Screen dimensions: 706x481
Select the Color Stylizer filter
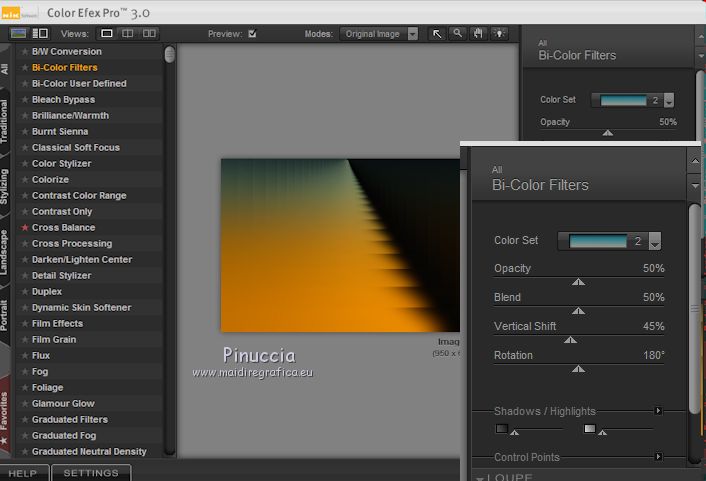tap(61, 163)
